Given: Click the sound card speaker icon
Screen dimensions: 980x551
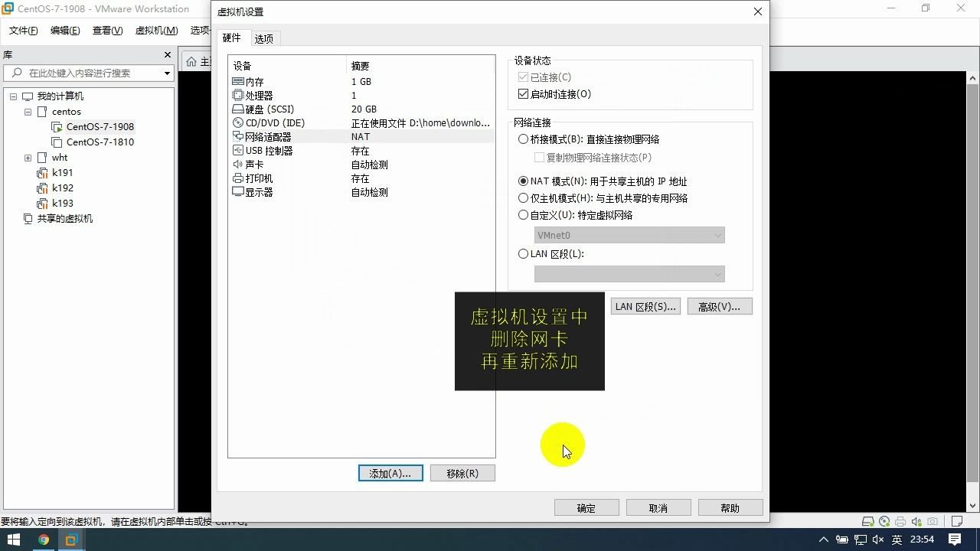Looking at the screenshot, I should point(238,164).
